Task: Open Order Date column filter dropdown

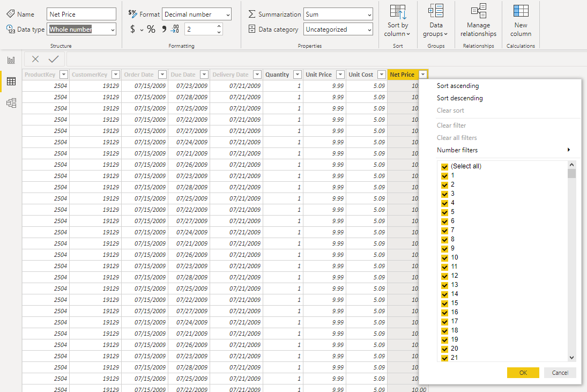Action: point(162,75)
